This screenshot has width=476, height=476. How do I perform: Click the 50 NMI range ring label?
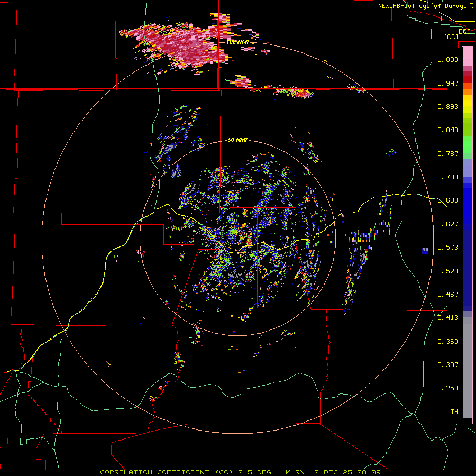(237, 140)
